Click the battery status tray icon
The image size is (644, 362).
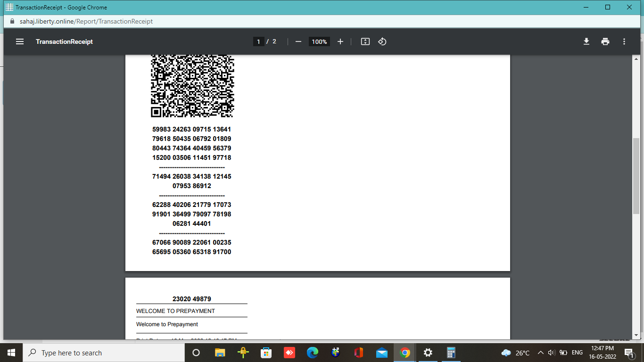point(563,353)
